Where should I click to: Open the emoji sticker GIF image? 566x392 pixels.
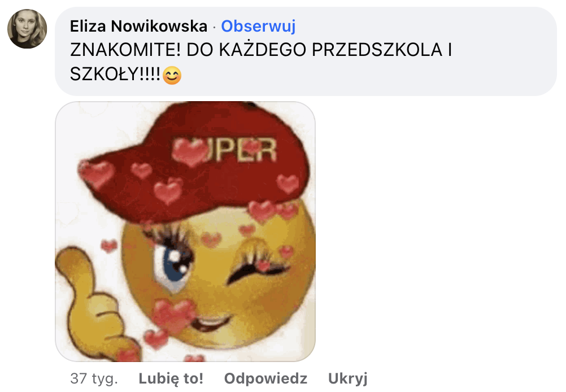tap(185, 232)
